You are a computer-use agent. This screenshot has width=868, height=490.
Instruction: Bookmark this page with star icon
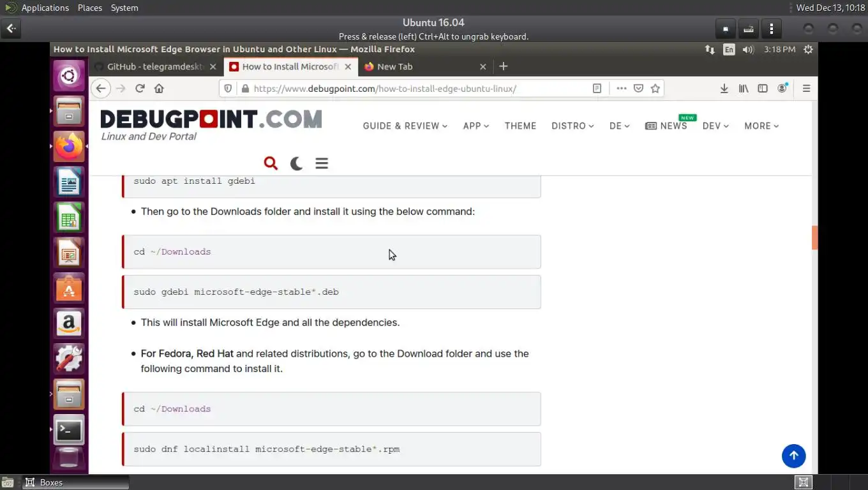coord(655,89)
